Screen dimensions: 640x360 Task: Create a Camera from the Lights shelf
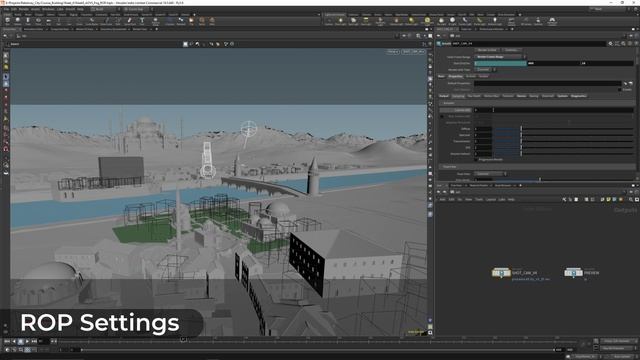pos(329,21)
